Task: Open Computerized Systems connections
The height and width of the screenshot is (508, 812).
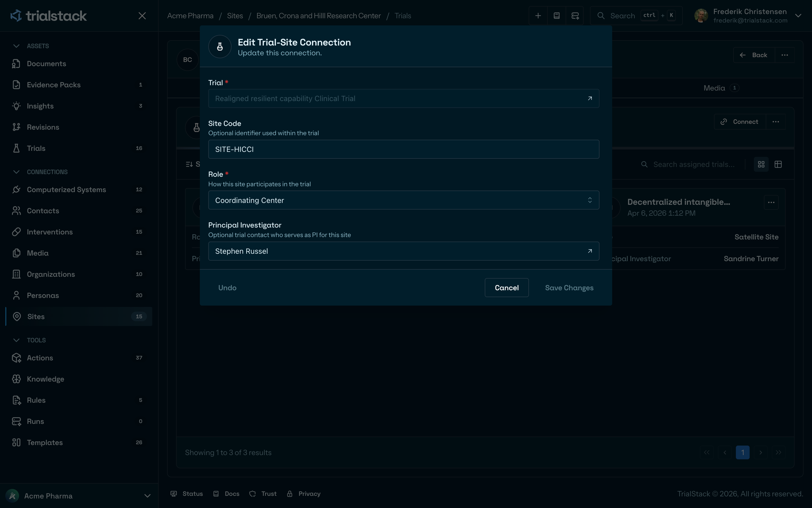Action: click(79, 189)
